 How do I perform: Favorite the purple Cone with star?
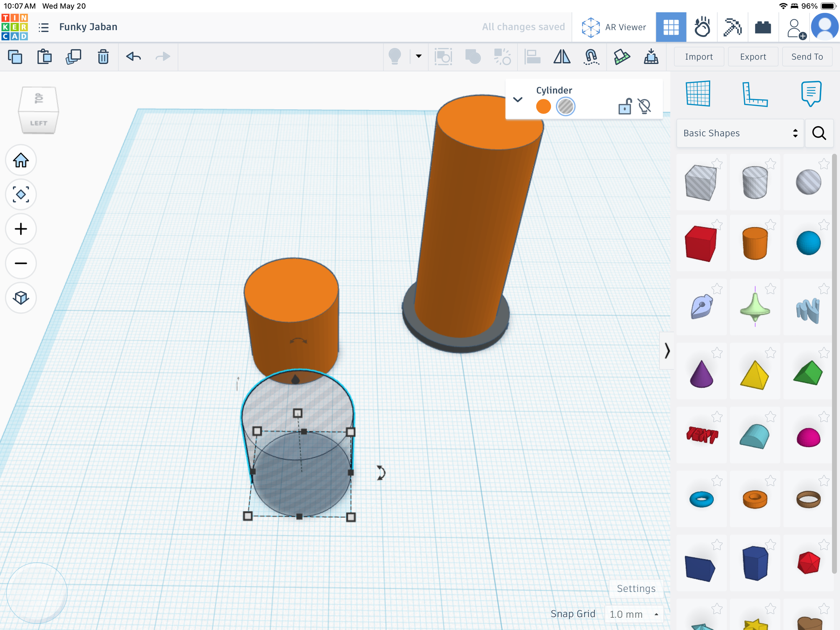716,353
